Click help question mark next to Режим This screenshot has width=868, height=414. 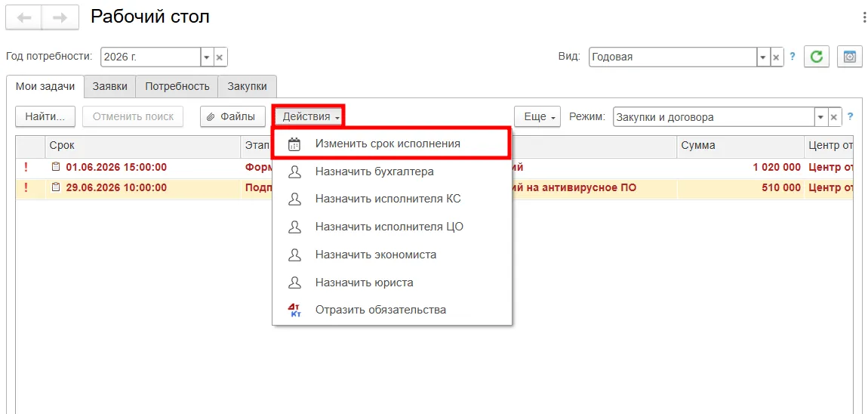pos(851,116)
